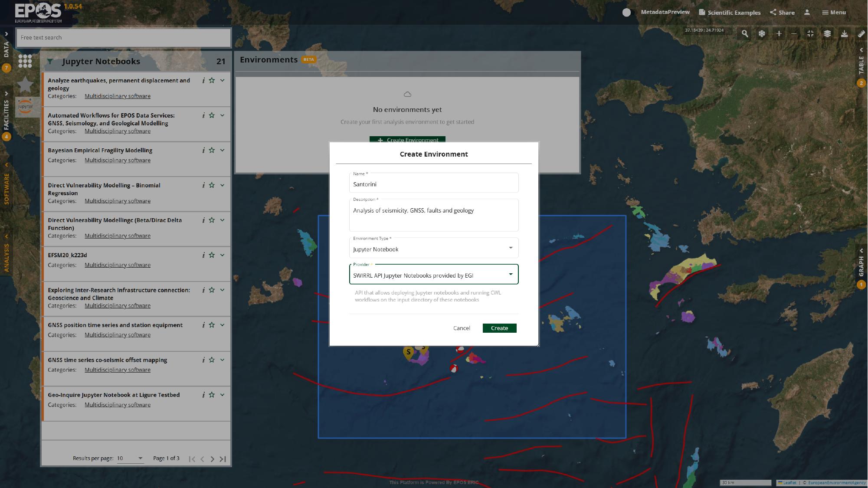Select the ruler measurement tool

(861, 33)
